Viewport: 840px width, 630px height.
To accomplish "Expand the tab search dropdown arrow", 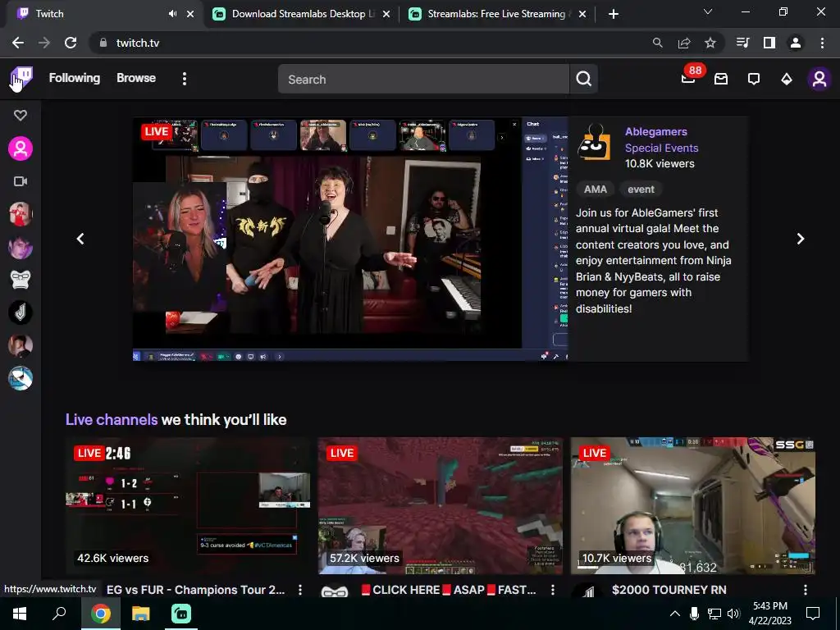I will 708,11.
